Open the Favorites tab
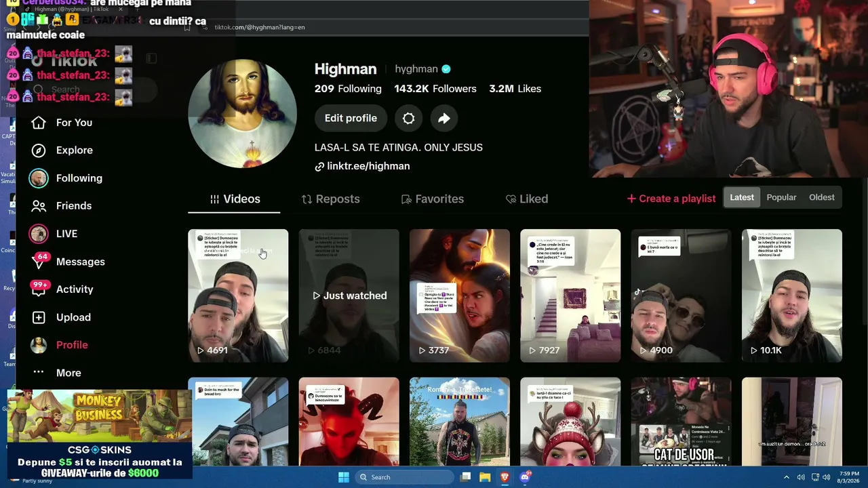This screenshot has width=868, height=488. tap(432, 199)
